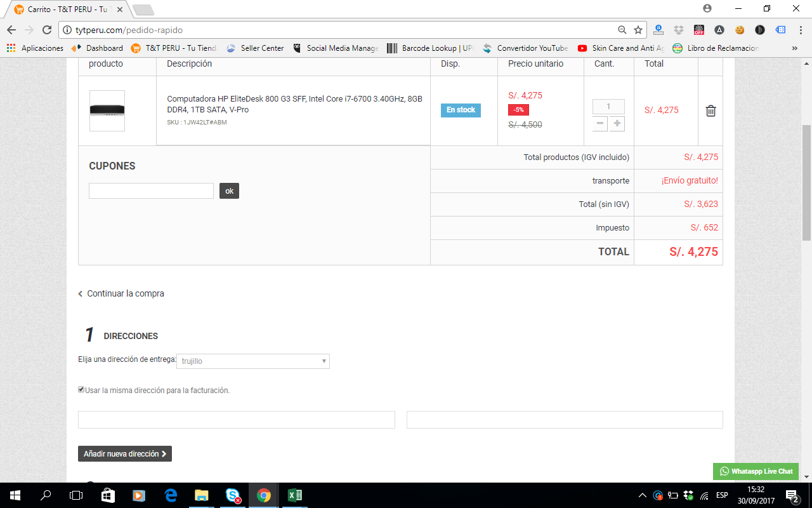This screenshot has width=812, height=508.
Task: Open the Dropbox extension icon
Action: click(679, 30)
